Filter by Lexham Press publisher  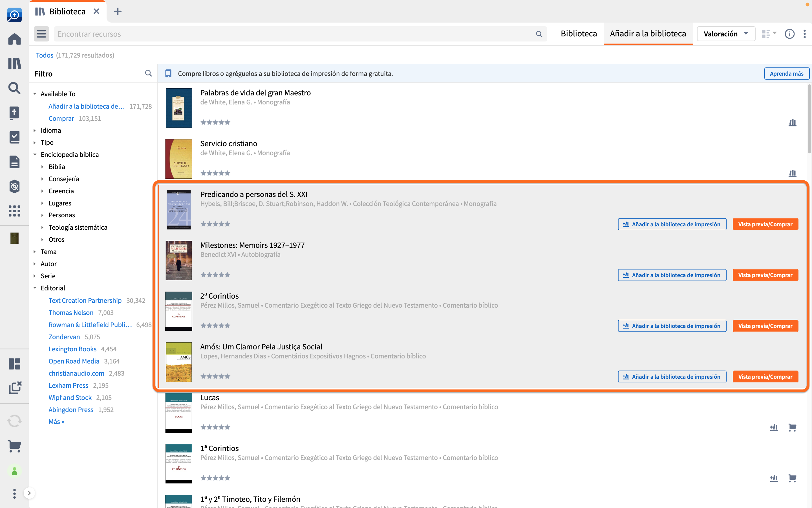point(68,385)
